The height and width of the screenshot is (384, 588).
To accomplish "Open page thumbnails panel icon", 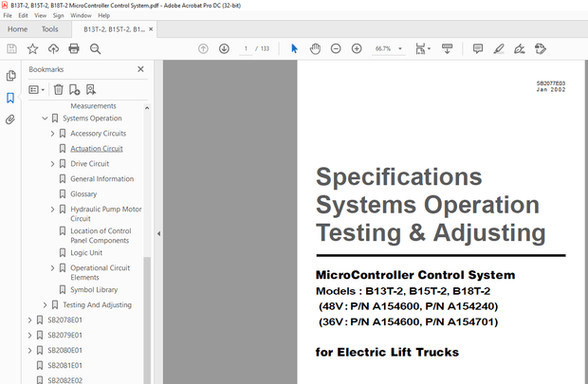I will (x=10, y=76).
